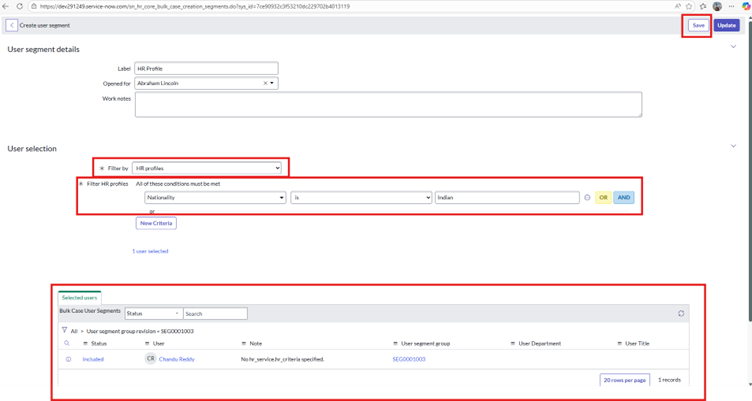Click the back arrow beside Create user segment
752x401 pixels.
point(12,25)
